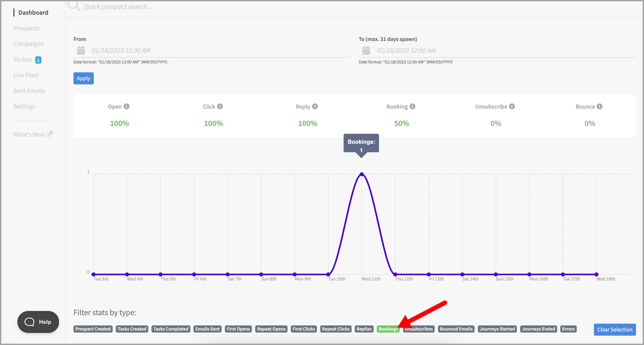Toggle the First Opens filter
The image size is (644, 345).
[x=238, y=329]
